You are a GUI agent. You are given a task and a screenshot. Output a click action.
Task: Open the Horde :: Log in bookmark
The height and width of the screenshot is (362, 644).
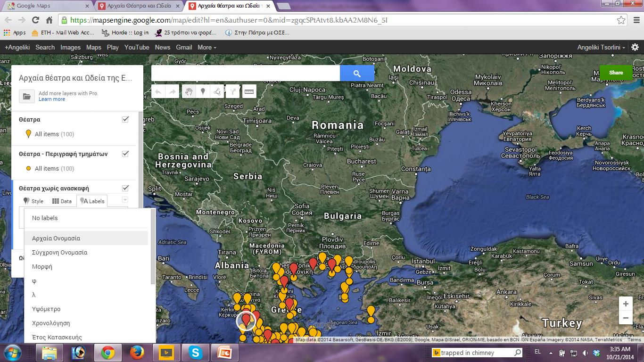[125, 33]
